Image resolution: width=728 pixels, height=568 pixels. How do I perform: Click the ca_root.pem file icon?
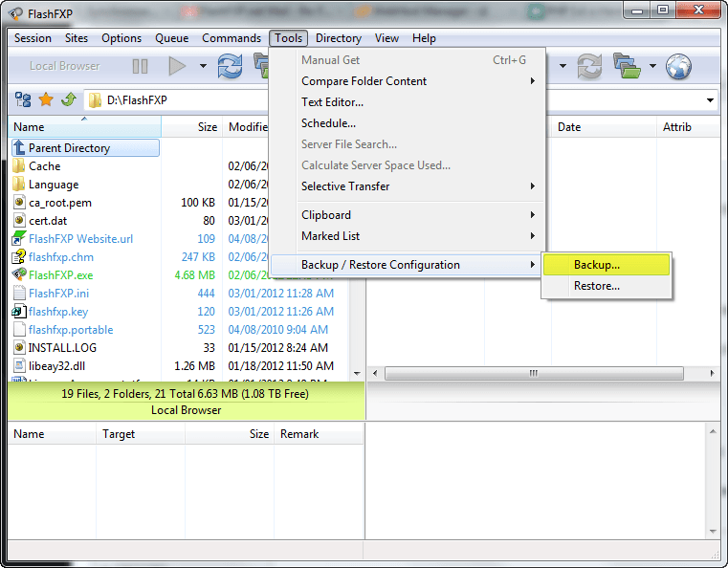pos(19,203)
